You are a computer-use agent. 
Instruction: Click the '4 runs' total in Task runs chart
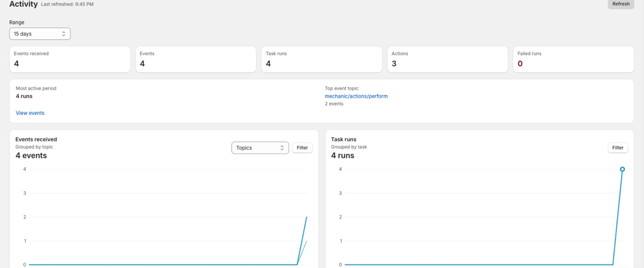(x=342, y=155)
